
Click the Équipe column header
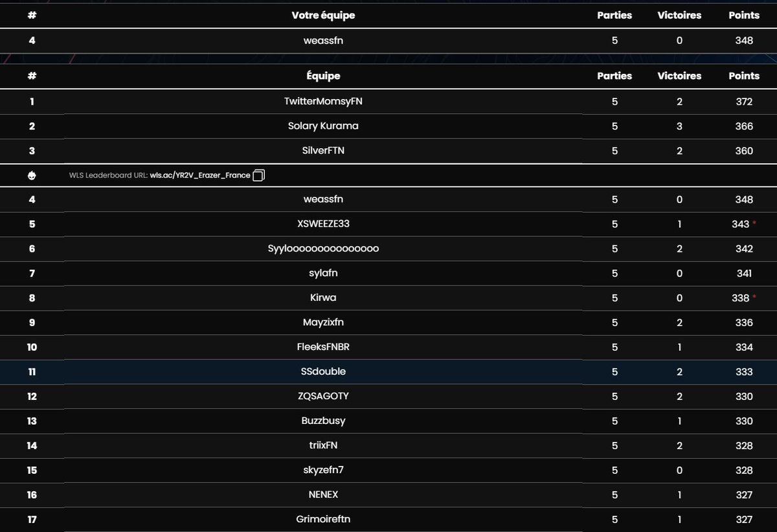(x=323, y=76)
